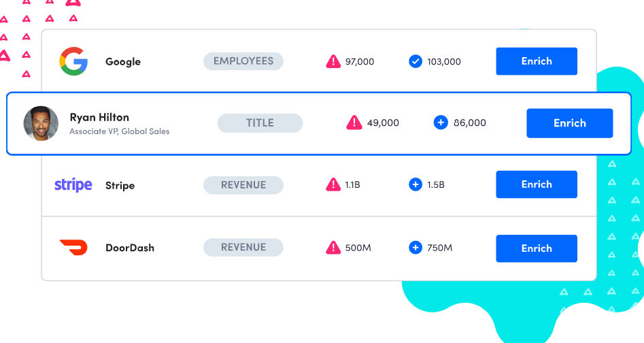644x343 pixels.
Task: Click warning icon next to 97,000
Action: [x=333, y=62]
